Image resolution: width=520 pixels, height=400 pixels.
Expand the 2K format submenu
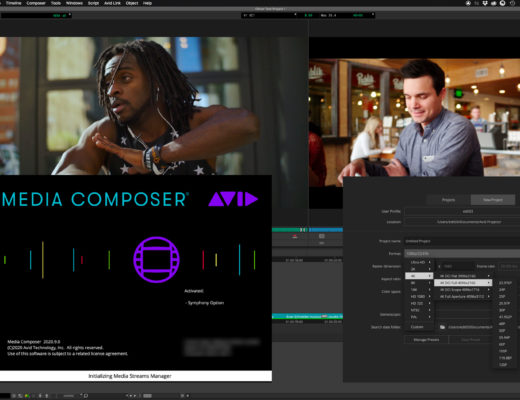(x=419, y=269)
